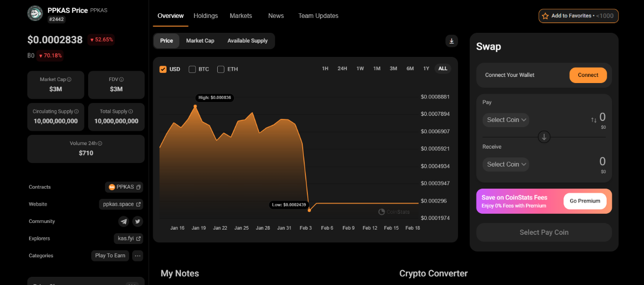Click the Volume 24h info icon
This screenshot has width=644, height=285.
tap(100, 144)
